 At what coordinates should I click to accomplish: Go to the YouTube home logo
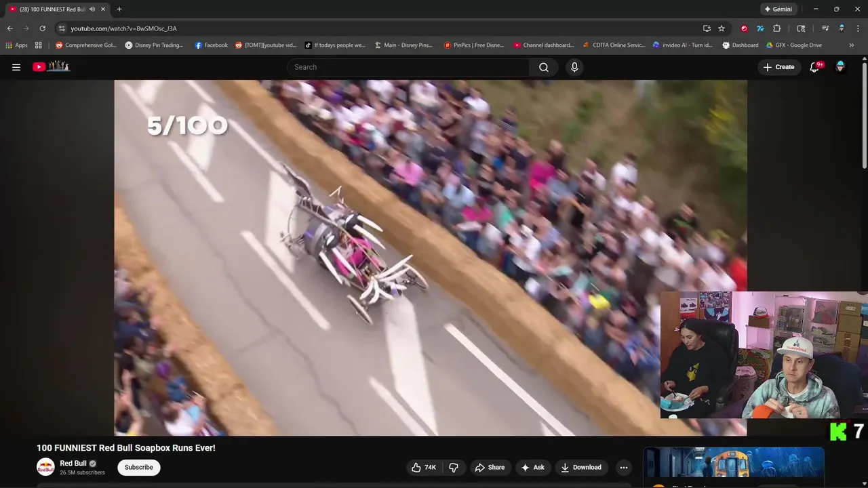pos(52,66)
